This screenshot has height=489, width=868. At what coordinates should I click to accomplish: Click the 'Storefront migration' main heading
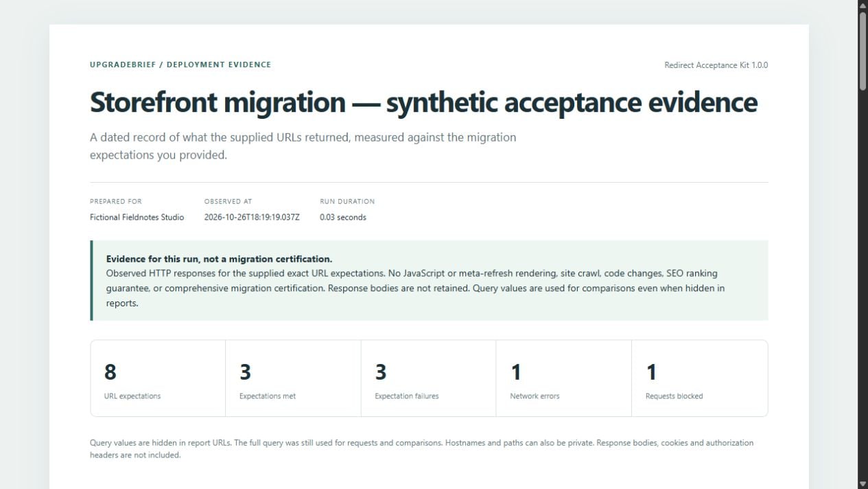pos(423,102)
